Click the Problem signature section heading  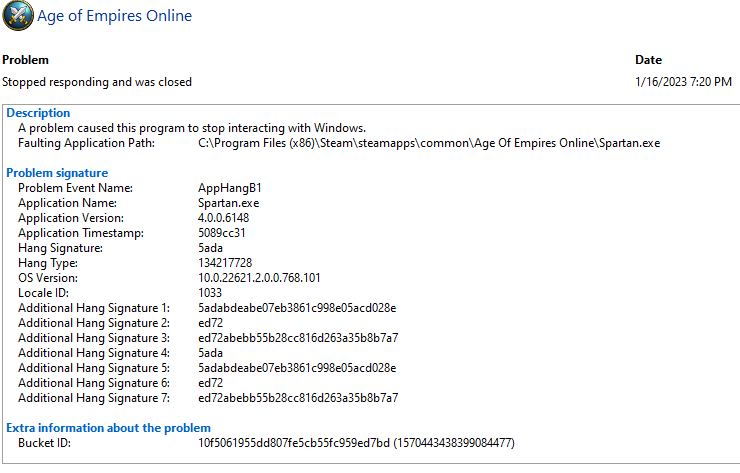point(57,173)
